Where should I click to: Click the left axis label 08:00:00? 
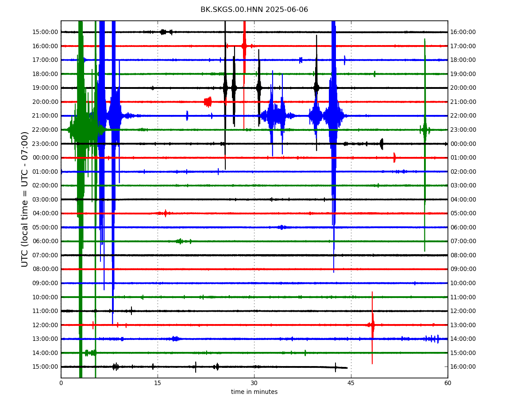[x=45, y=269]
